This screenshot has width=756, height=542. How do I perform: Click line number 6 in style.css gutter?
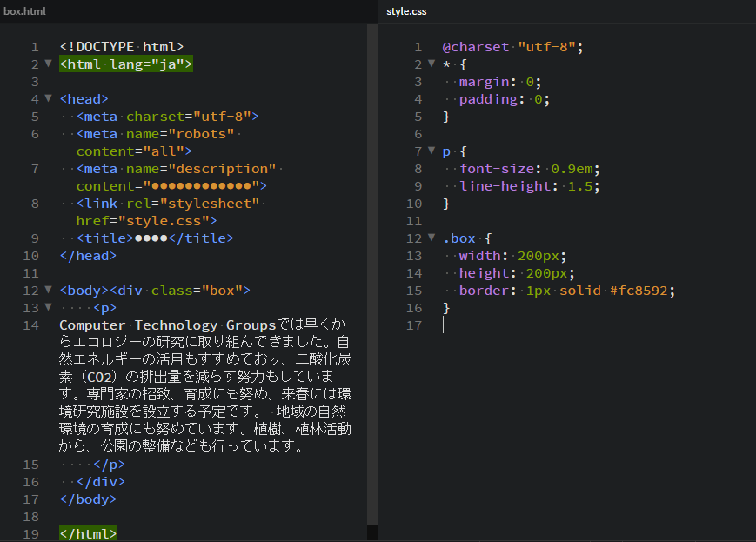click(x=418, y=134)
